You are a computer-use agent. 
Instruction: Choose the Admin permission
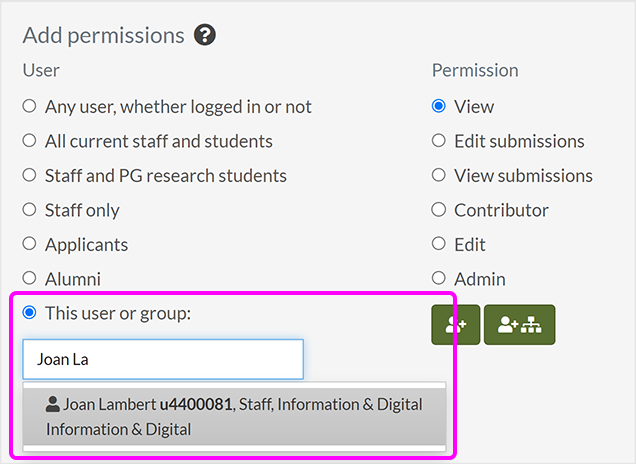coord(439,279)
